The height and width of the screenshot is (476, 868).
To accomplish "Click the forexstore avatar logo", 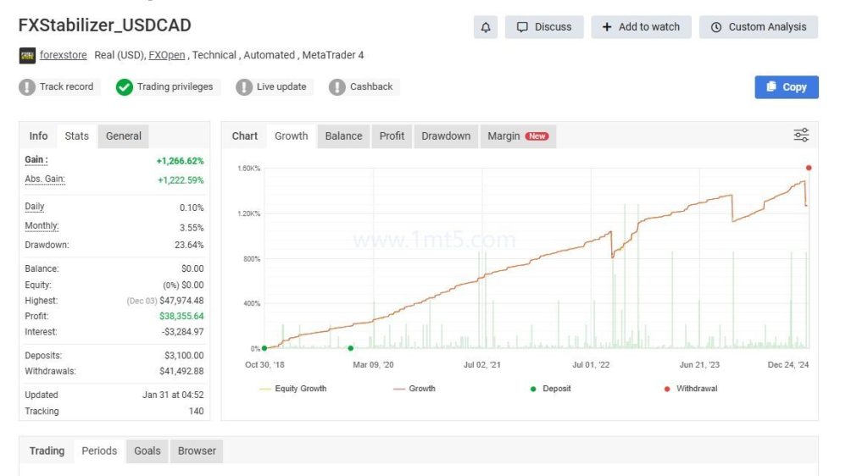I will pyautogui.click(x=27, y=56).
